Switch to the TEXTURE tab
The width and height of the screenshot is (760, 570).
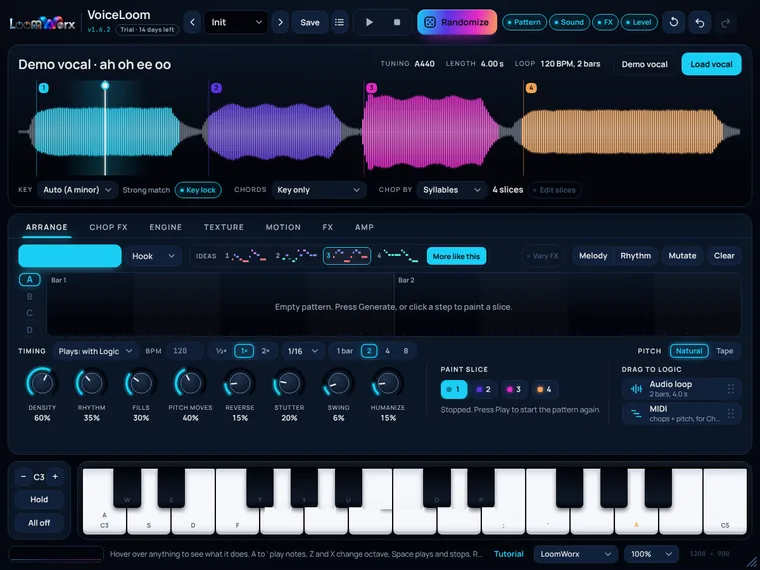[224, 227]
